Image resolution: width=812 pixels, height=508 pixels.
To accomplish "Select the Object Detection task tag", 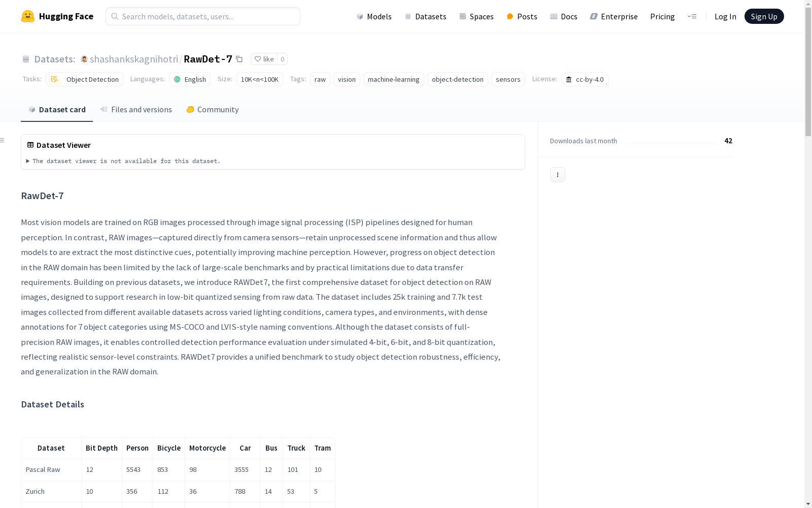I will (x=84, y=79).
